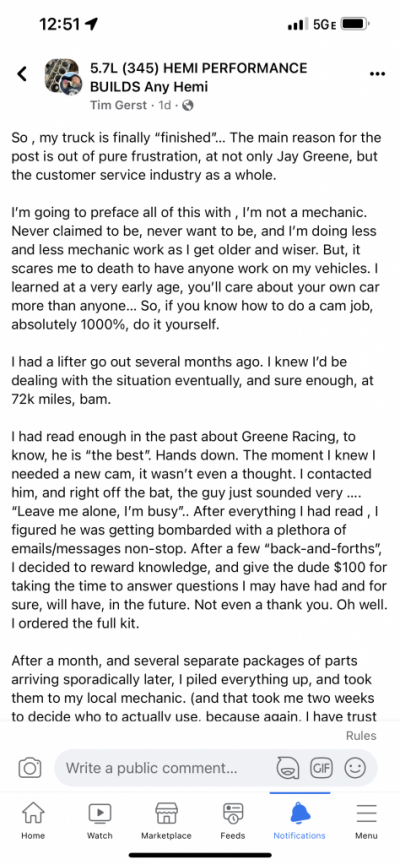Screen dimensions: 400x865
Task: Open the three-dot post options menu
Action: point(377,74)
